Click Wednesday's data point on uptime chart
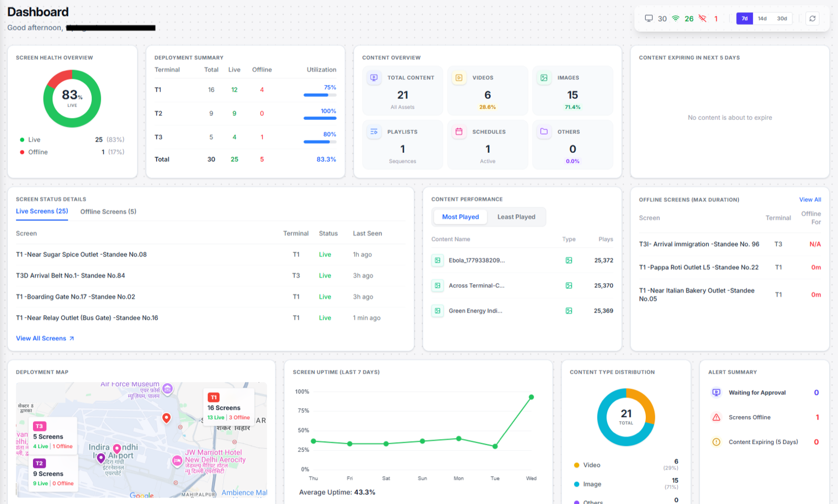The image size is (838, 504). click(531, 397)
